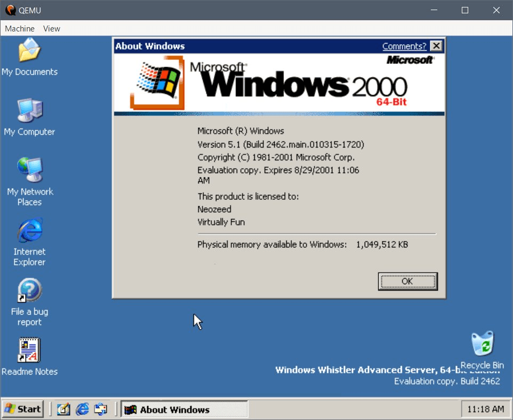
Task: Launch Internet Explorer from Quick Launch
Action: point(82,409)
